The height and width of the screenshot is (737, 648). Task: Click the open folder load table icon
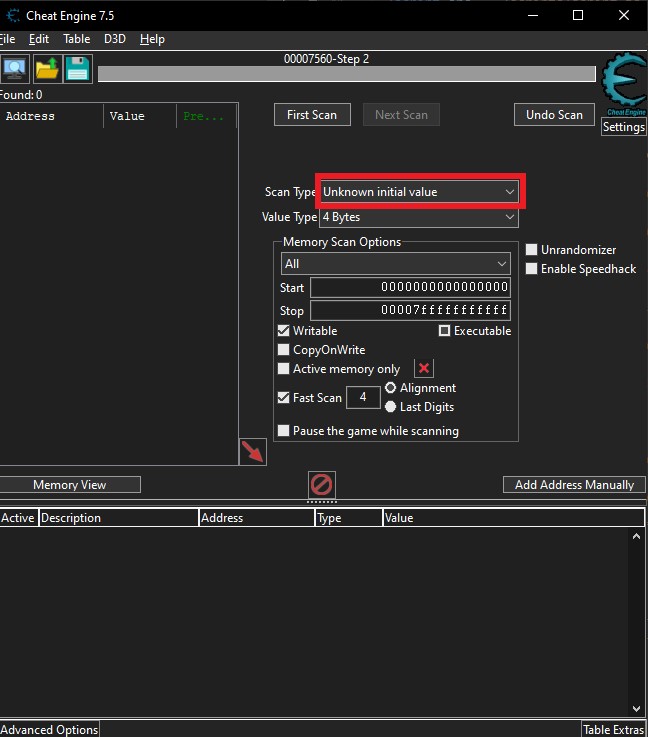[x=47, y=69]
